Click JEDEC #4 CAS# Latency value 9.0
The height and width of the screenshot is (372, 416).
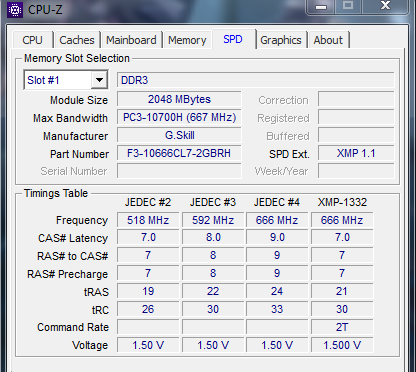coord(277,237)
